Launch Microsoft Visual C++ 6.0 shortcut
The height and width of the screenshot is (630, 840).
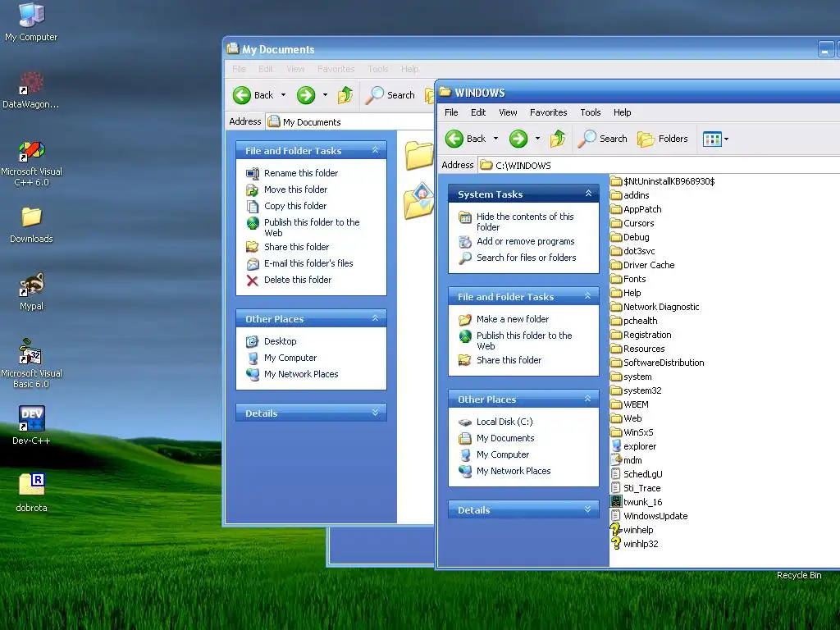click(31, 163)
